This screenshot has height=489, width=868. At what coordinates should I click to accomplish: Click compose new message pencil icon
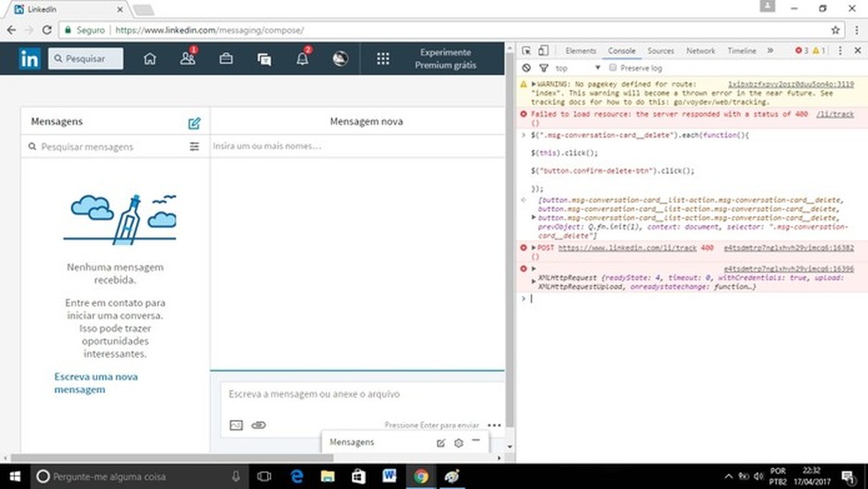click(194, 123)
